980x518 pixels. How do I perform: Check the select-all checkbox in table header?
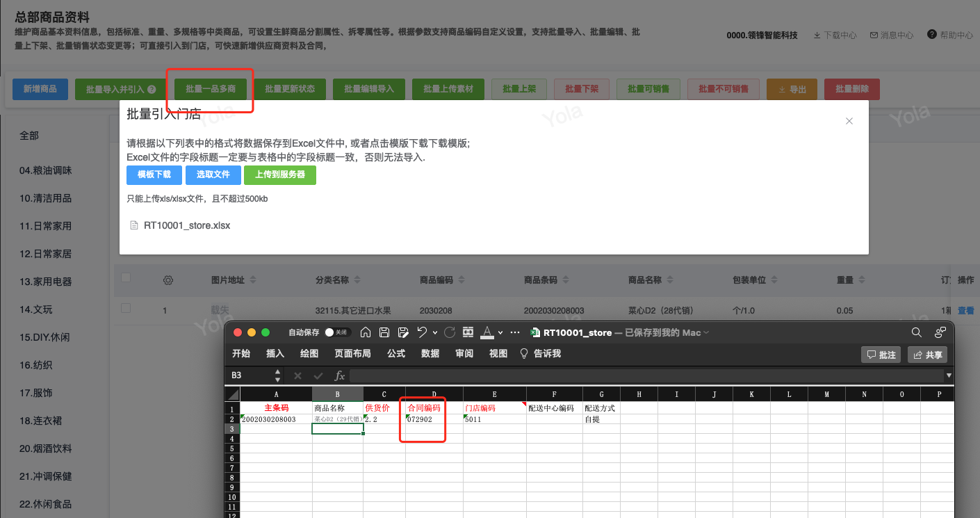(x=126, y=278)
